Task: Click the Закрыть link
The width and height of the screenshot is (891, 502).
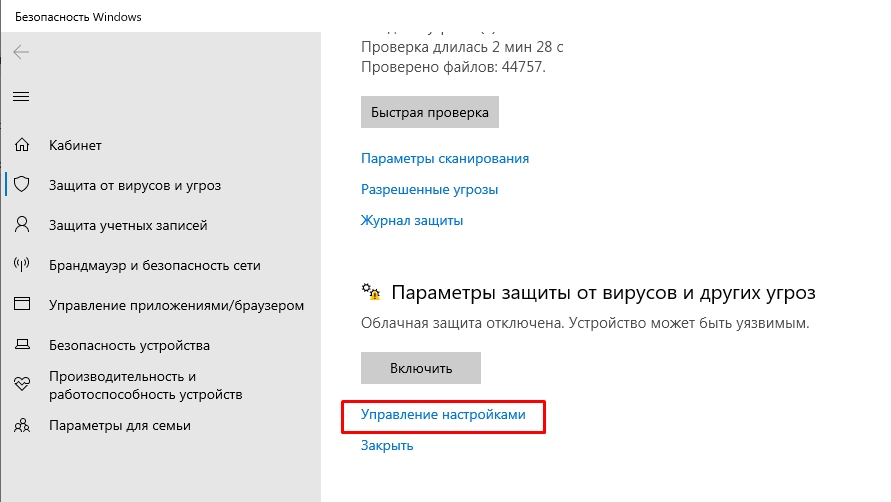Action: click(x=387, y=446)
